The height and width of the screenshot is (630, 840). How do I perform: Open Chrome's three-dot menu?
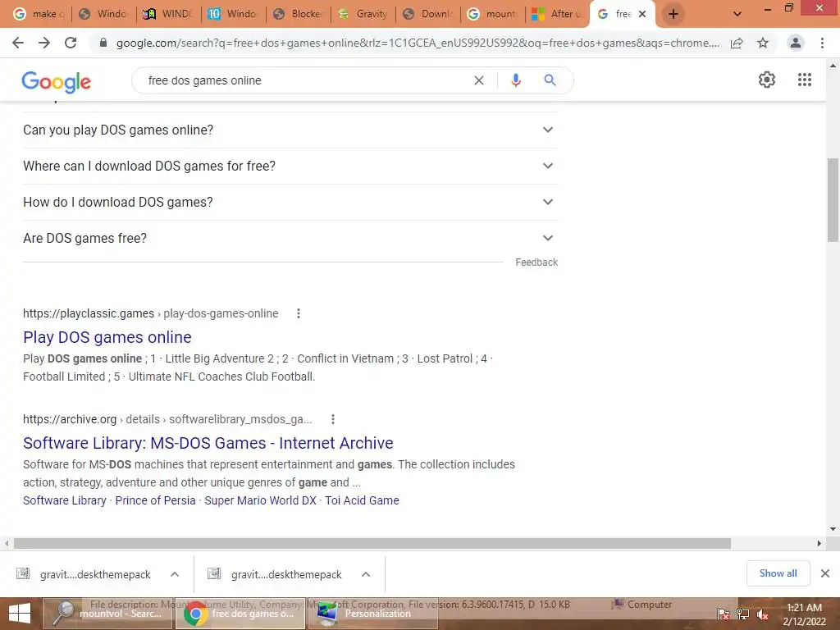822,43
